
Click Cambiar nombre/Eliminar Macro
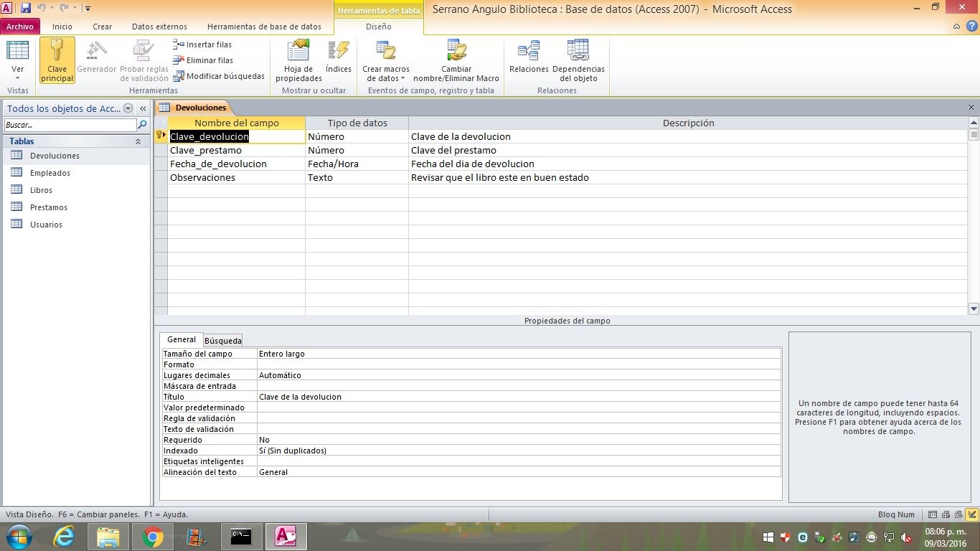coord(456,60)
